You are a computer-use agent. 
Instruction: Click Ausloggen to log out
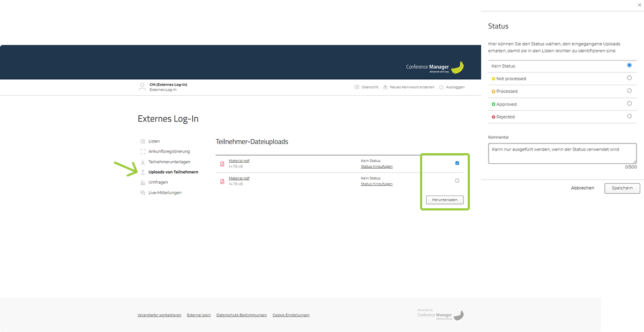[x=455, y=87]
